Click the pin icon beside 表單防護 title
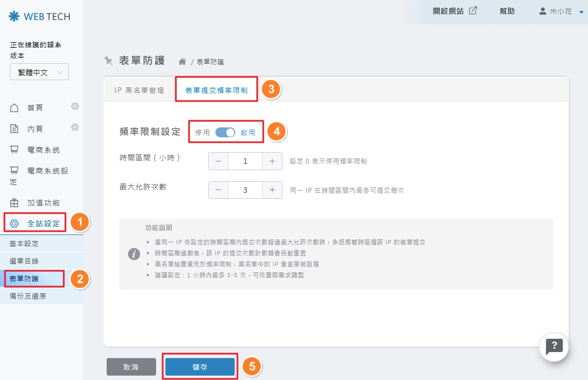Viewport: 588px width, 380px height. click(109, 60)
